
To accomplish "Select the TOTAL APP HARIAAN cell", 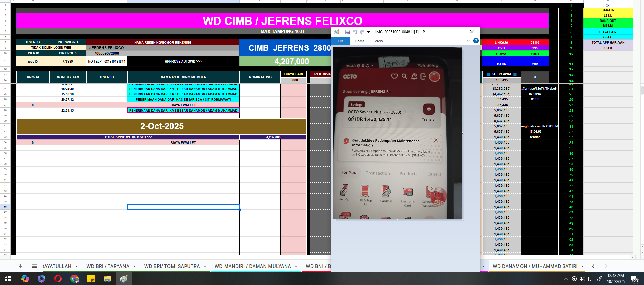I will click(608, 43).
